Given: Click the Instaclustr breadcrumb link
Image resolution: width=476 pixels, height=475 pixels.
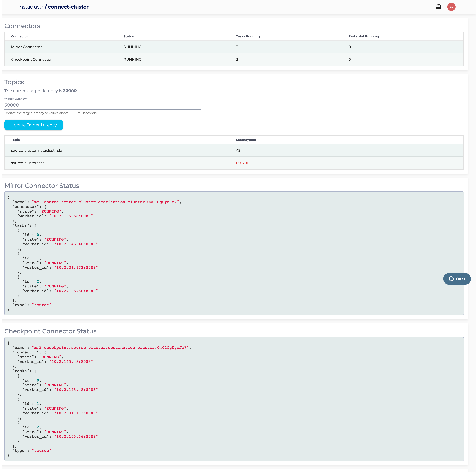Looking at the screenshot, I should [31, 7].
